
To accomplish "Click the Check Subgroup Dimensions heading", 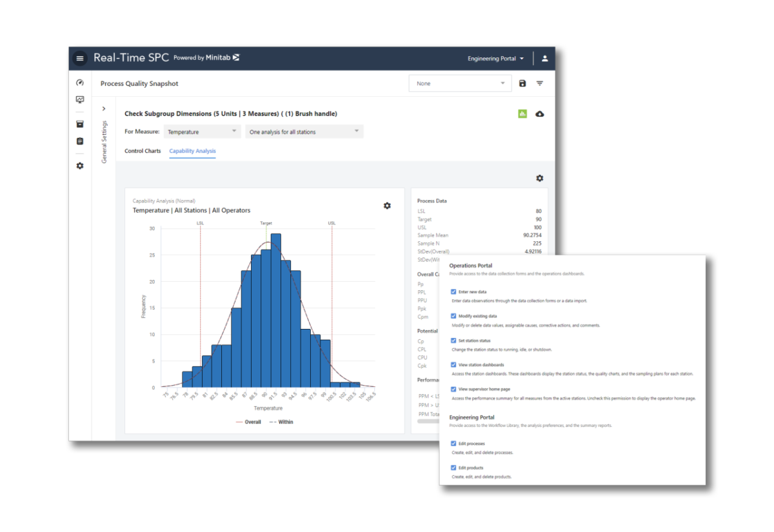I will click(231, 113).
